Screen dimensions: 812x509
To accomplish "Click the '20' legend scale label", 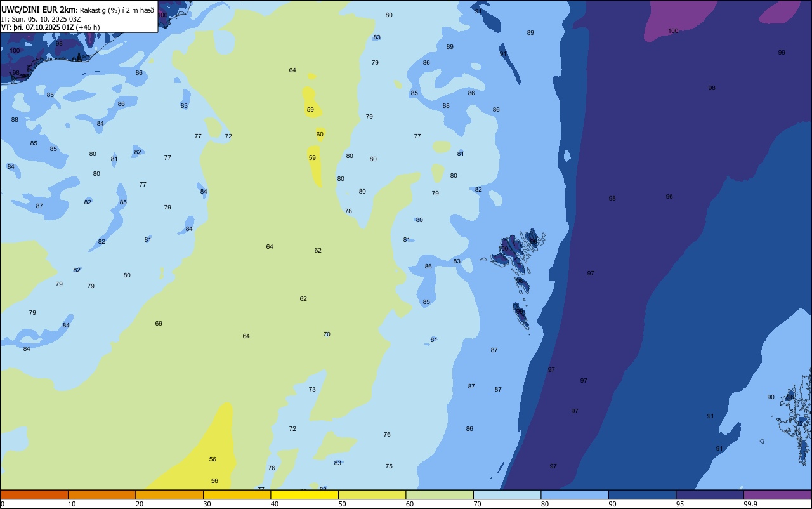I will tap(140, 504).
